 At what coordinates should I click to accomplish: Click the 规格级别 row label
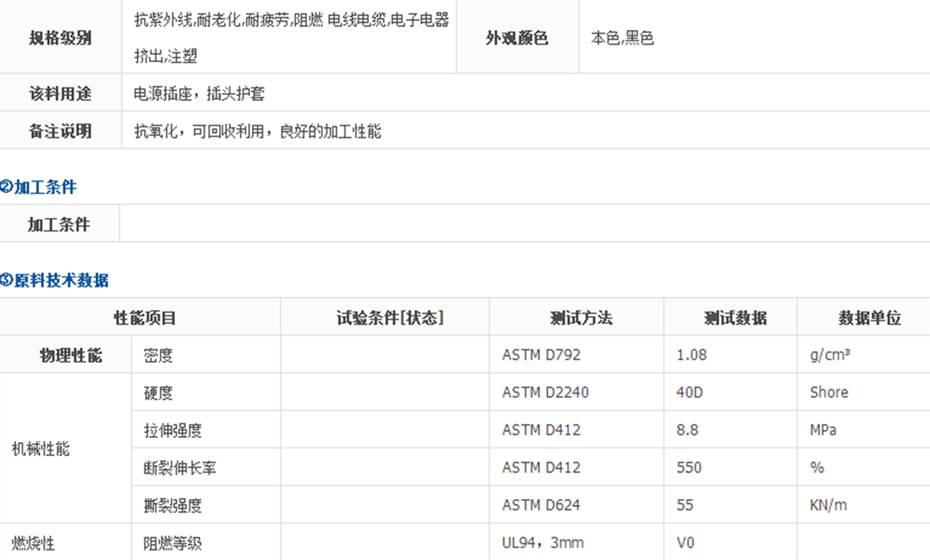point(61,38)
